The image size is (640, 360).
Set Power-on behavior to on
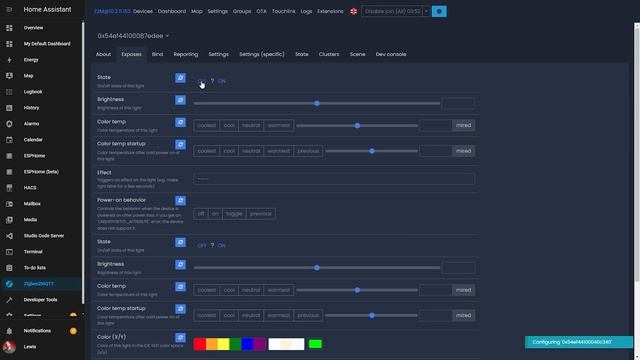[215, 214]
